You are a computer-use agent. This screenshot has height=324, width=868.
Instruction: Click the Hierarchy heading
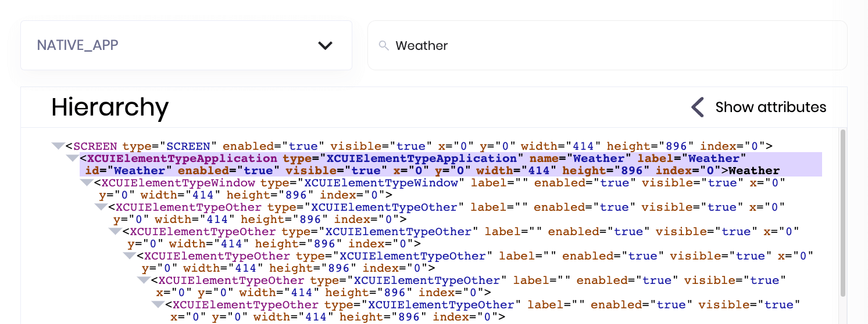click(110, 107)
